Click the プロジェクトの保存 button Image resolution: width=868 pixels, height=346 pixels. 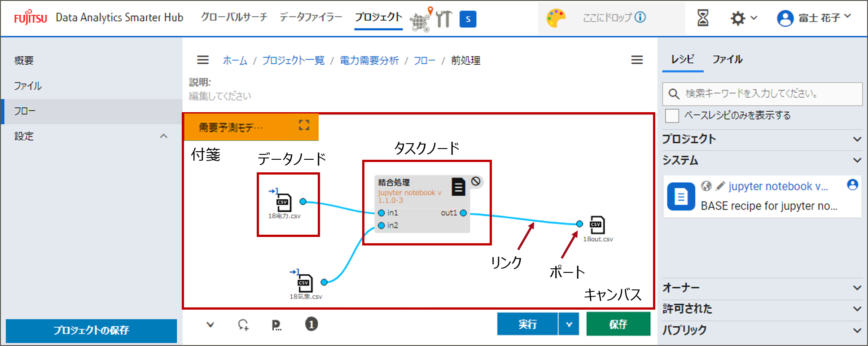click(x=91, y=331)
